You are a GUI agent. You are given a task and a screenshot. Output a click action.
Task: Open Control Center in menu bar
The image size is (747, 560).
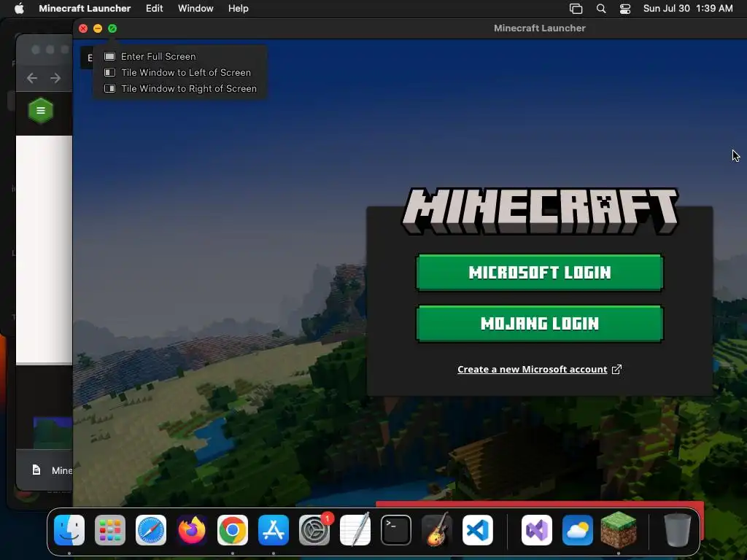[x=625, y=9]
